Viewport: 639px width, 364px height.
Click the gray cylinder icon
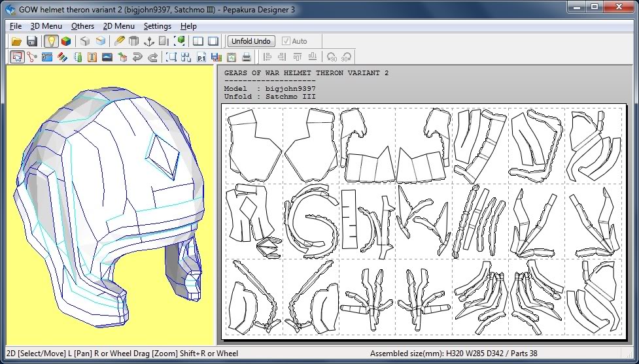point(134,41)
